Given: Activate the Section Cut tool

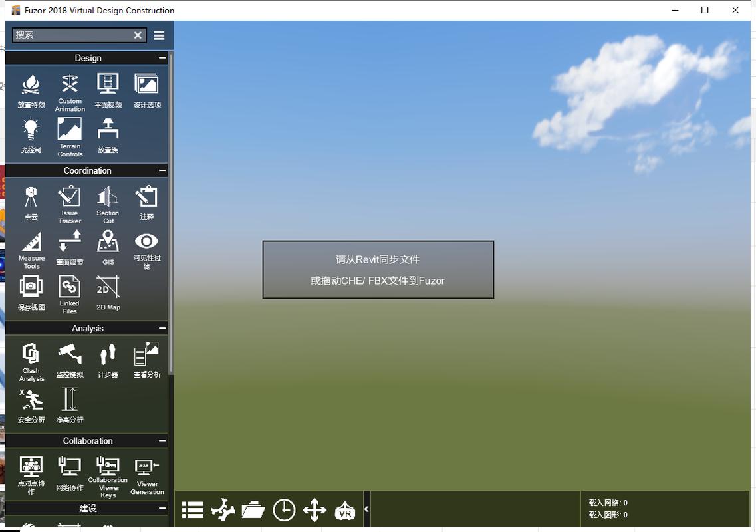Looking at the screenshot, I should pyautogui.click(x=108, y=205).
